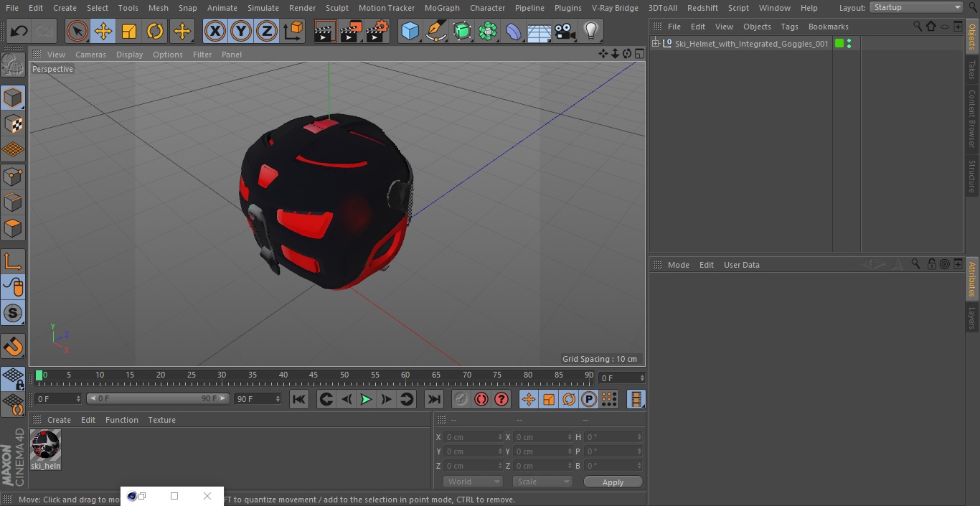Toggle Z axis lock
980x506 pixels.
click(267, 32)
